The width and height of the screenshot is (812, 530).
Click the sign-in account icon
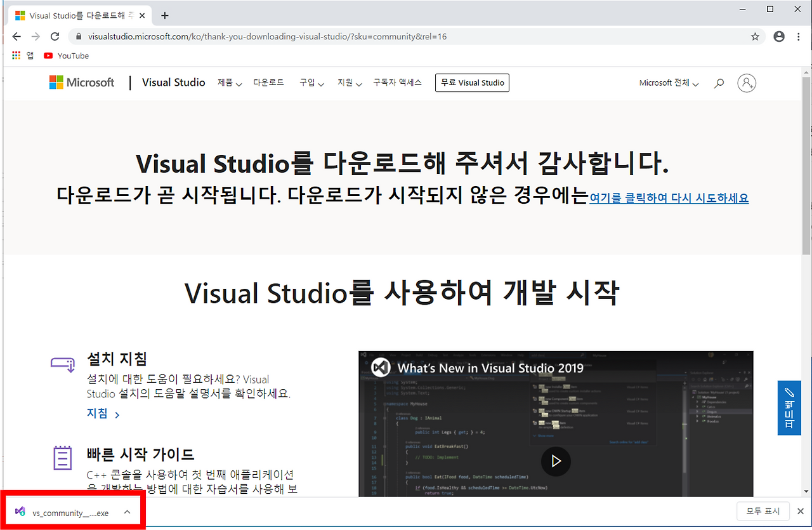point(747,83)
